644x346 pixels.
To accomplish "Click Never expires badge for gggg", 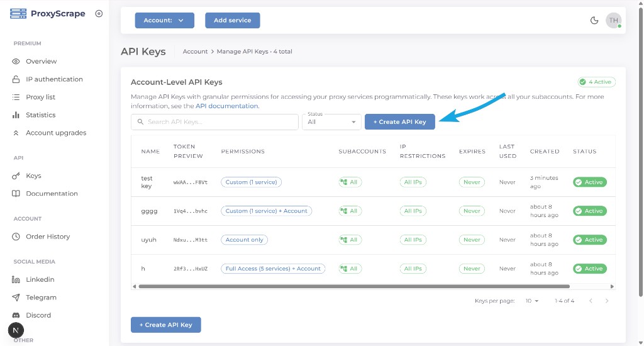I will coord(472,211).
